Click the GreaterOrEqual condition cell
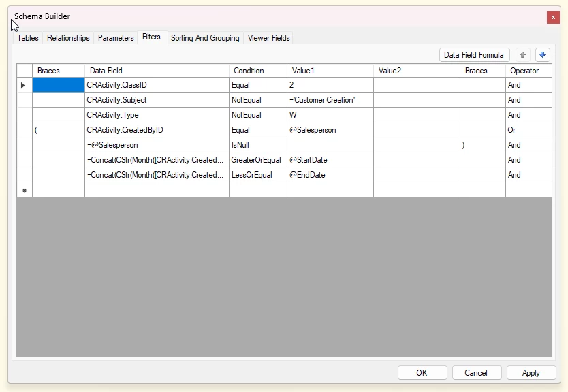 click(258, 160)
